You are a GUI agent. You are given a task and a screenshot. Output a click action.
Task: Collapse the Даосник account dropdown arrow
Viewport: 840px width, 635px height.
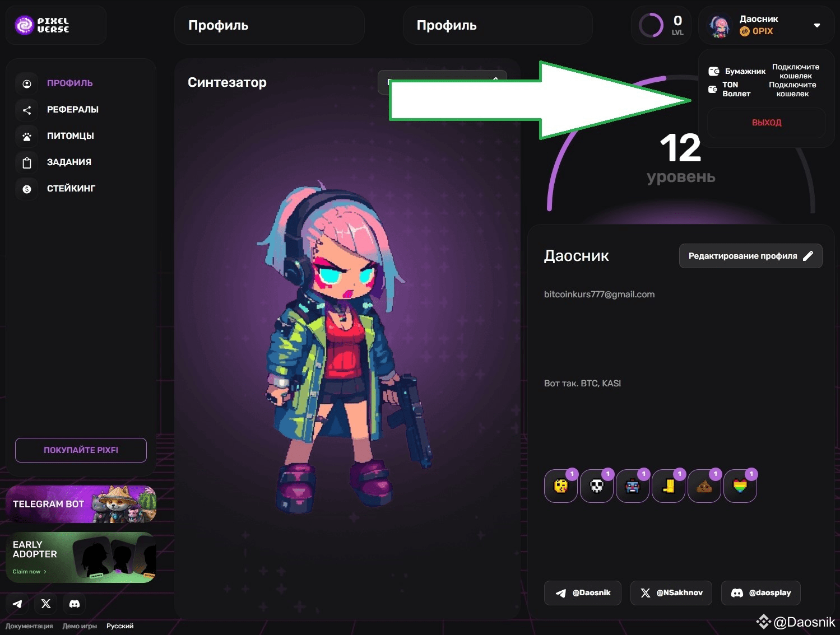(x=817, y=25)
